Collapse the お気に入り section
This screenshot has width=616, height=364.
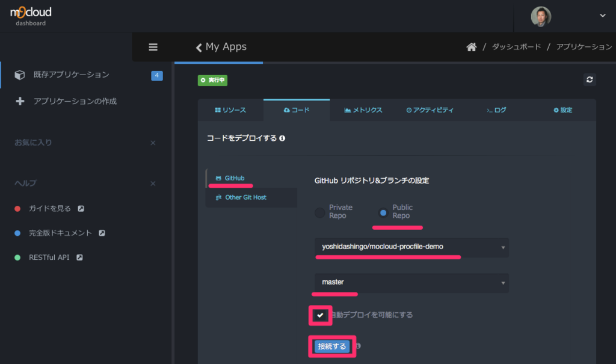[153, 143]
